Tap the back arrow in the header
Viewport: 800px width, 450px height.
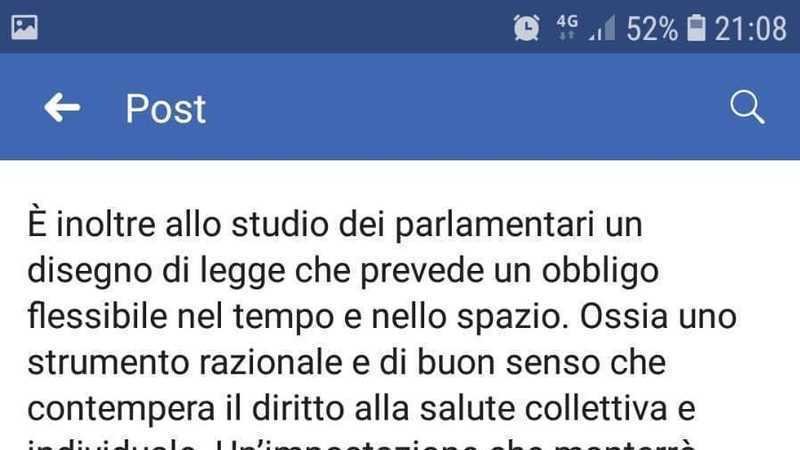[x=62, y=108]
